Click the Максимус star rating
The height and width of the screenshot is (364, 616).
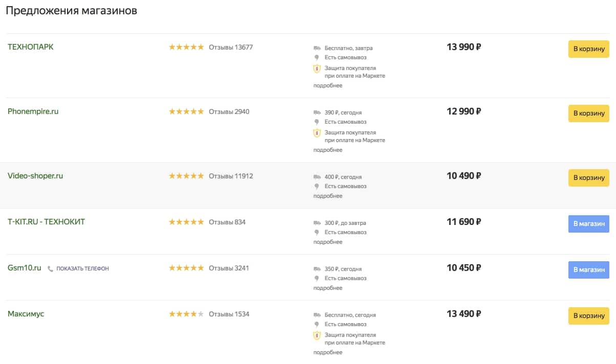pos(186,314)
